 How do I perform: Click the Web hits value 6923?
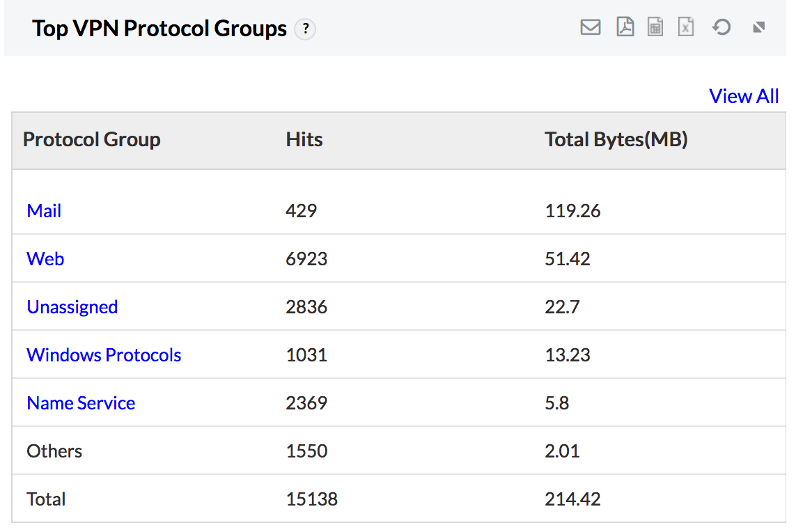(306, 258)
